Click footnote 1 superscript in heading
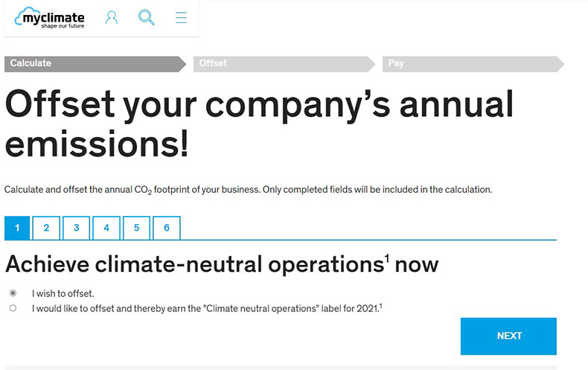This screenshot has height=370, width=588. [x=387, y=258]
